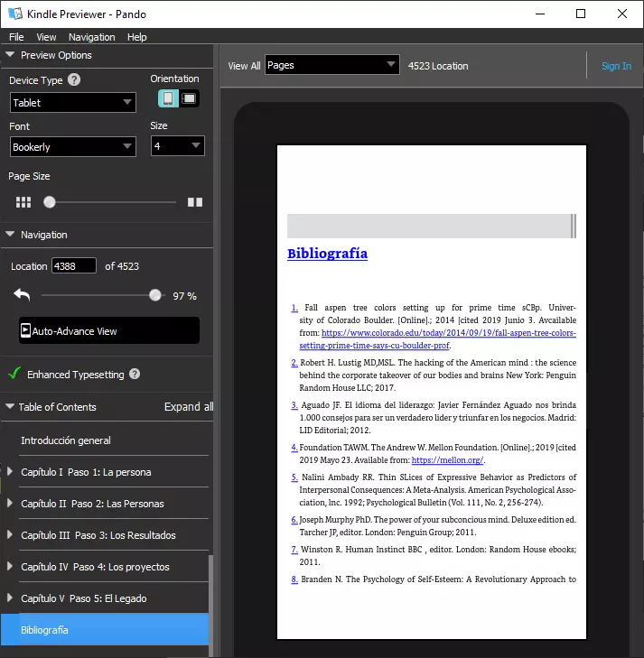Click the Device Type help question mark

(x=74, y=79)
